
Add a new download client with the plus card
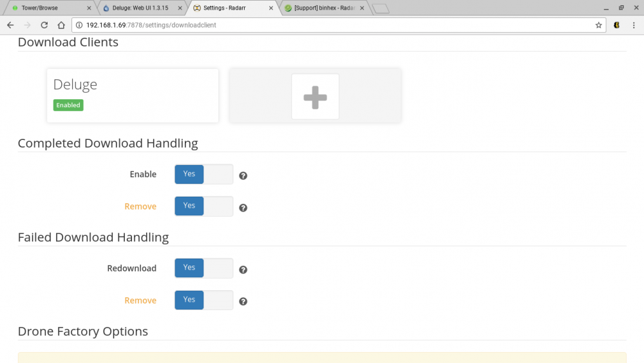(x=315, y=97)
